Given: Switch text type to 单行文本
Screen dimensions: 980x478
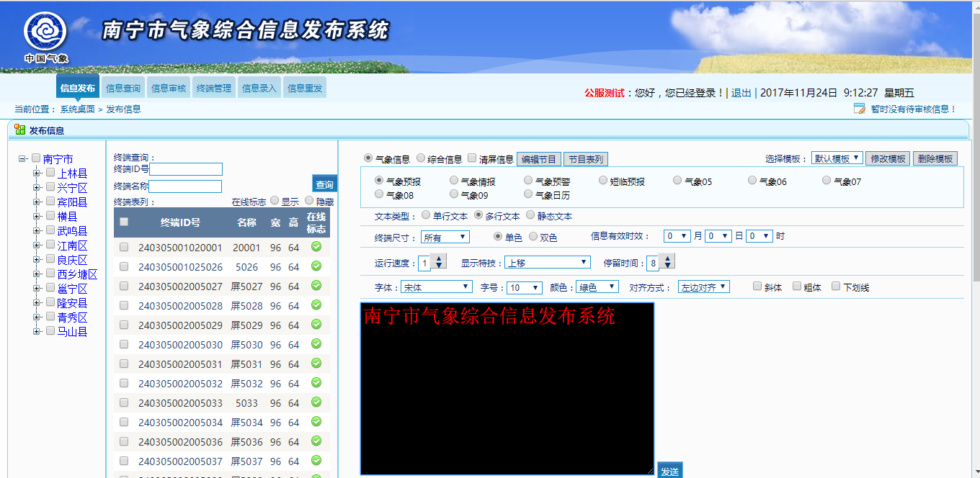Looking at the screenshot, I should (425, 215).
